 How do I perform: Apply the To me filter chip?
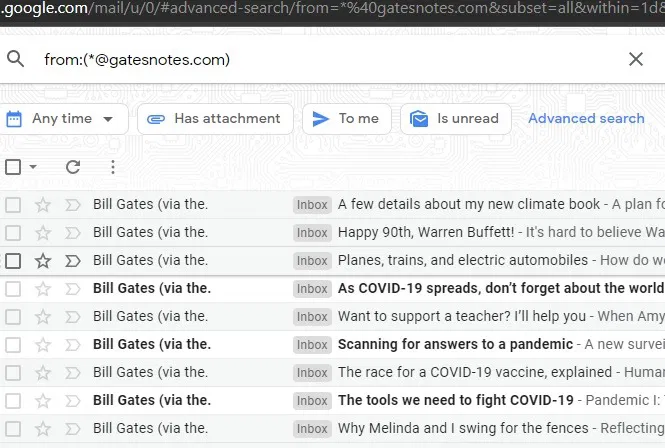coord(346,119)
